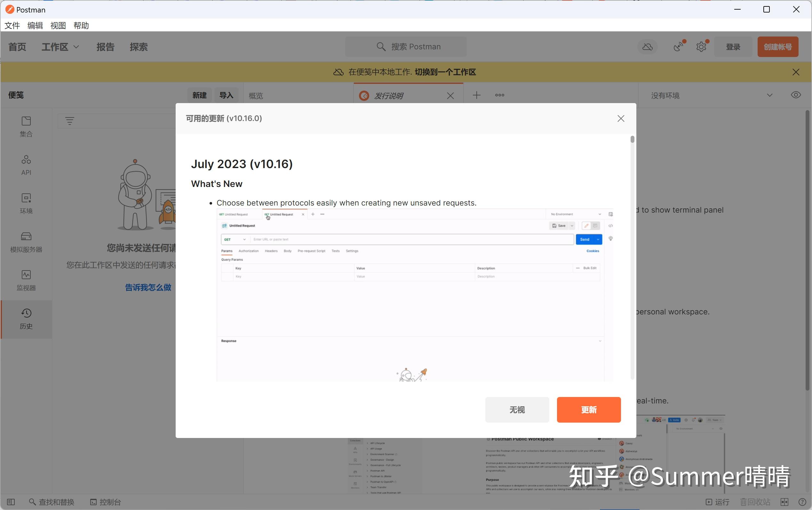Click the settings gear icon in header
Image resolution: width=812 pixels, height=510 pixels.
pyautogui.click(x=701, y=47)
